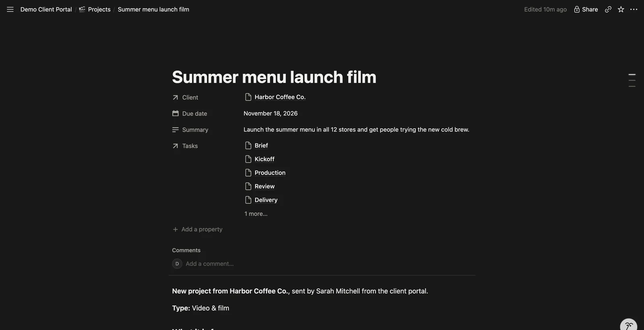
Task: View the Edited 10m ago history
Action: point(545,9)
